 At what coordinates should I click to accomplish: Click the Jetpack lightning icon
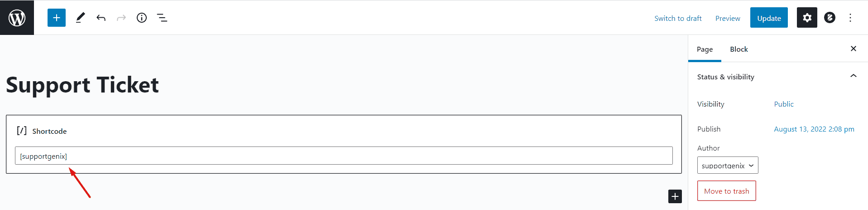[x=830, y=18]
